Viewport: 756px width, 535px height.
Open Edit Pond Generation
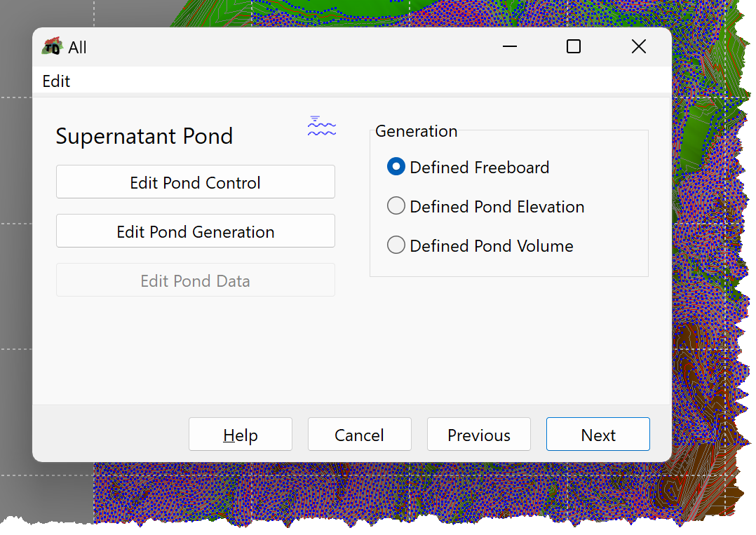click(195, 231)
